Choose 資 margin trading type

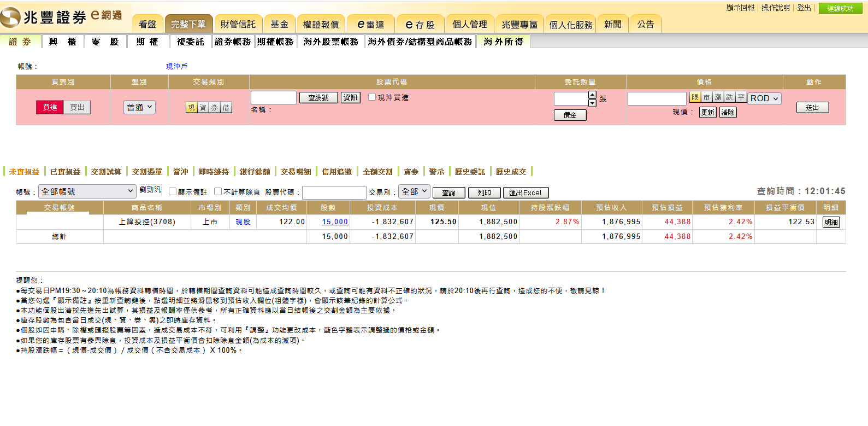(x=203, y=108)
